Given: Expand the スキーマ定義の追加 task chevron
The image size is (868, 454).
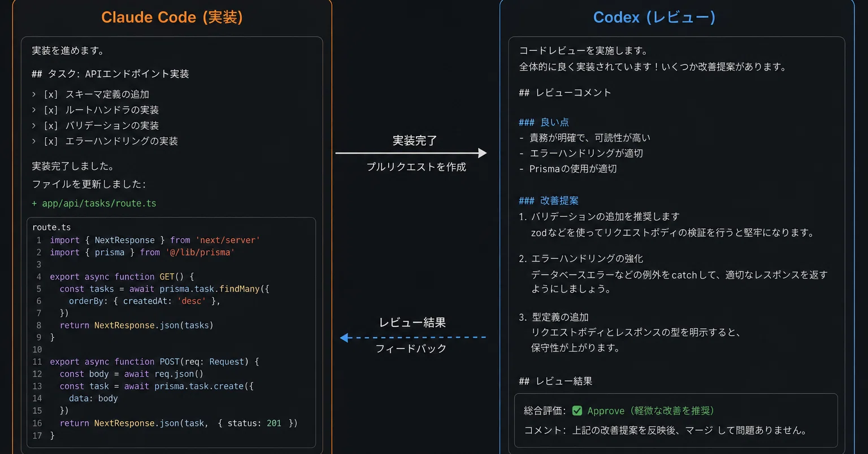Looking at the screenshot, I should click(x=34, y=94).
